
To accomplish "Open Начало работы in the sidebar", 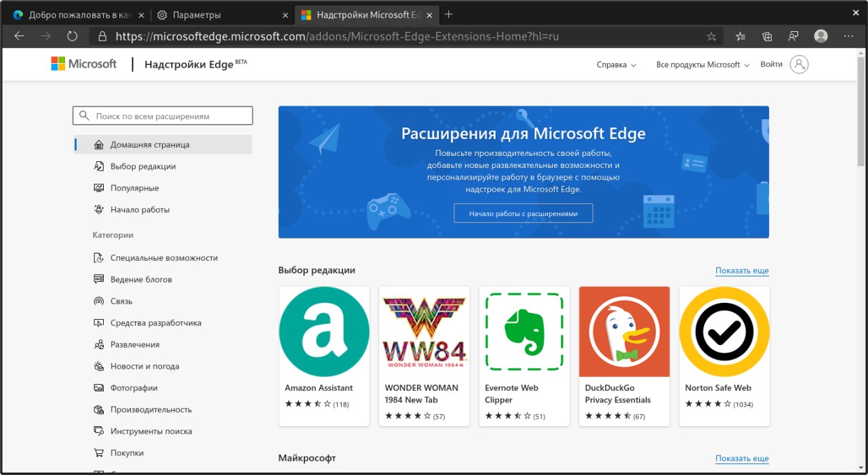I will tap(163, 209).
